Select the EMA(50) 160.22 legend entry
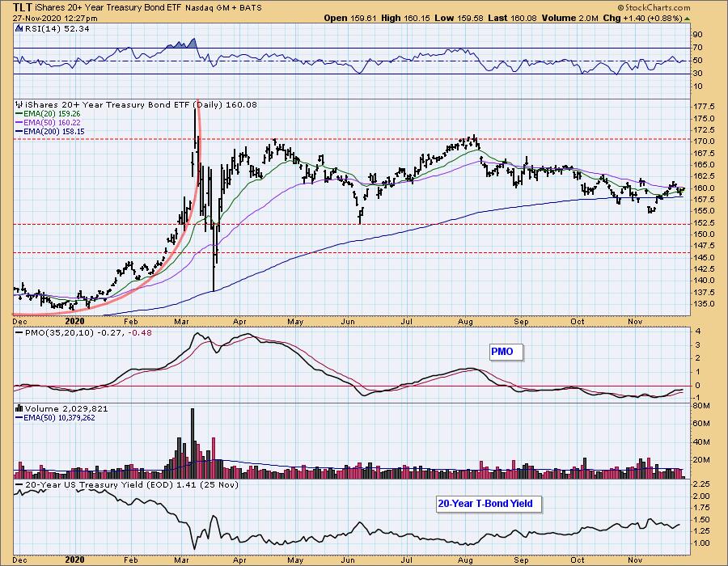The image size is (728, 566). coord(48,122)
